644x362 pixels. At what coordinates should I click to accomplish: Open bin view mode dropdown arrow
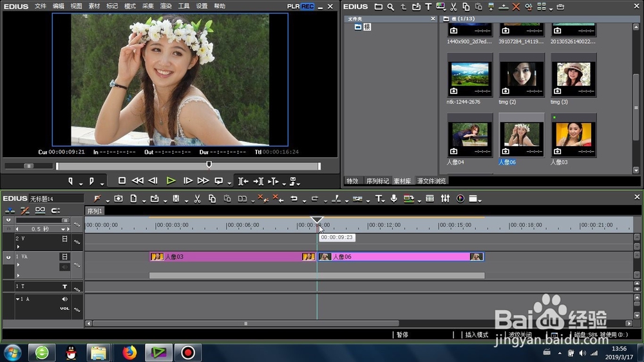click(x=551, y=8)
